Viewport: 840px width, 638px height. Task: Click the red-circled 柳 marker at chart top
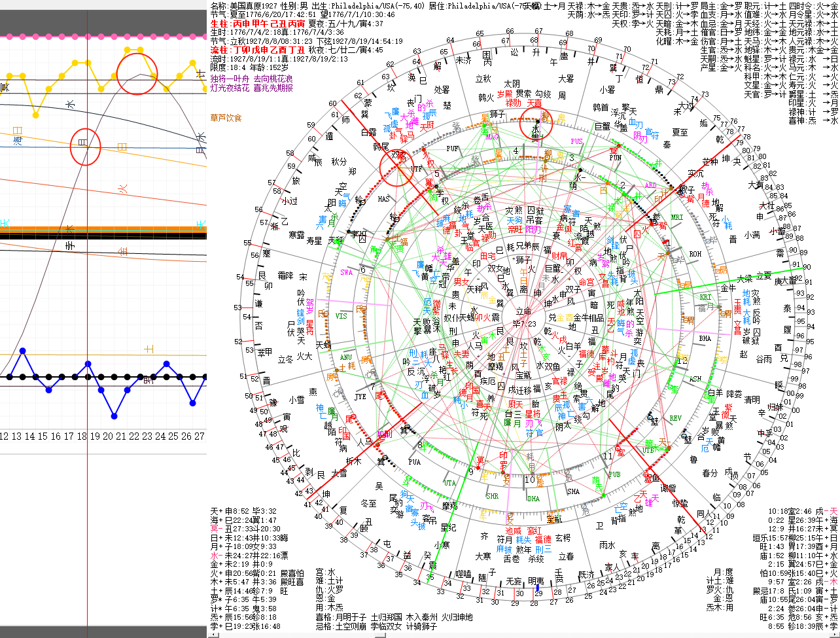coord(536,123)
